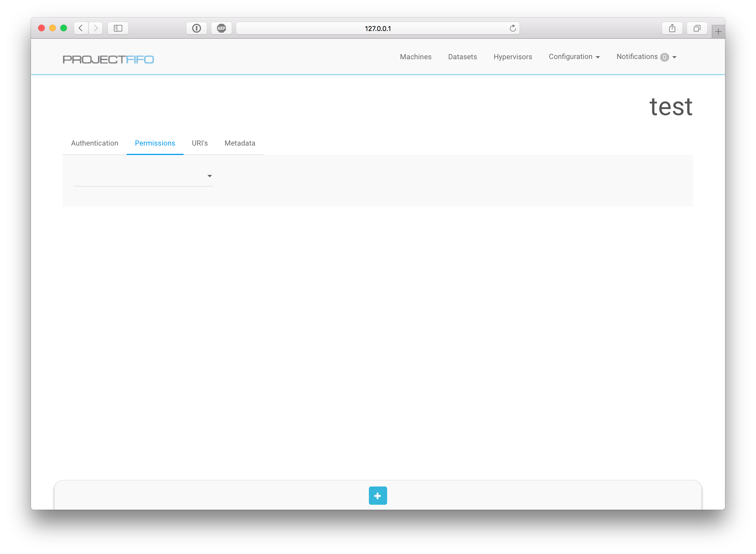Expand the empty permissions select dropdown
756x554 pixels.
click(x=144, y=176)
